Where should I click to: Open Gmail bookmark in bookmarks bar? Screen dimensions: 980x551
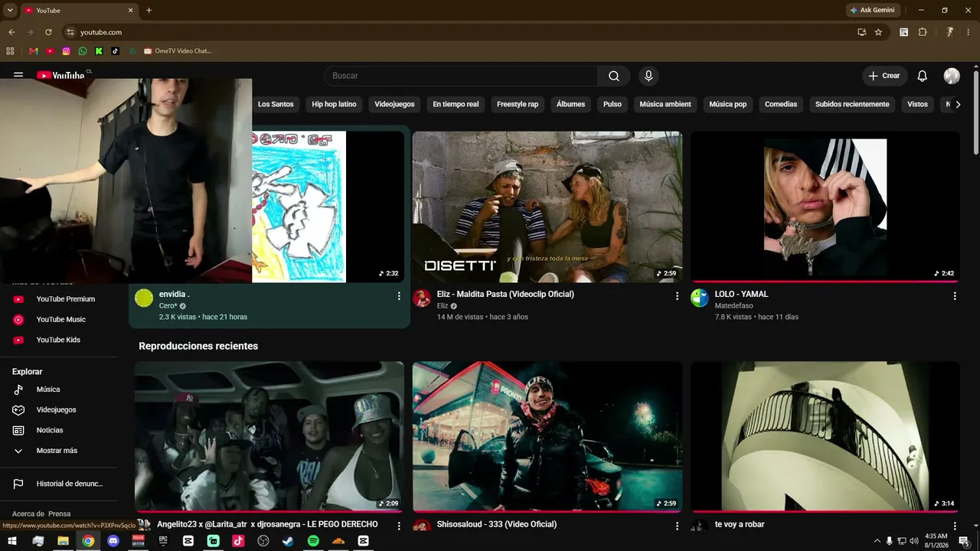tap(34, 51)
